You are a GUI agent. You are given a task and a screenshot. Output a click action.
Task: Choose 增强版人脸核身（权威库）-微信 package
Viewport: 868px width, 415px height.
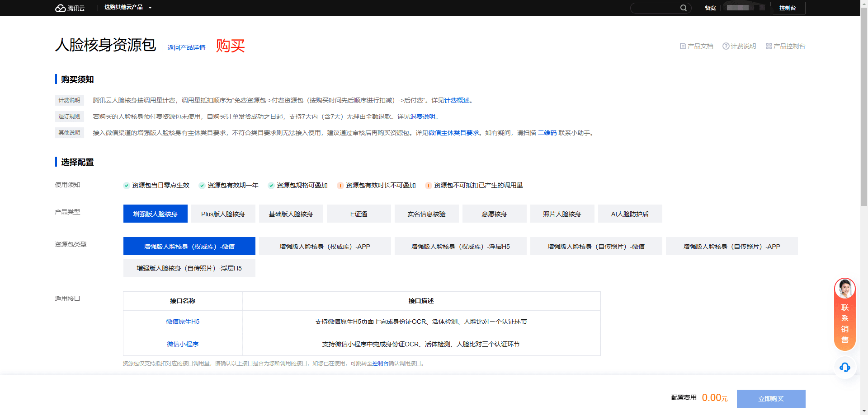click(x=189, y=246)
